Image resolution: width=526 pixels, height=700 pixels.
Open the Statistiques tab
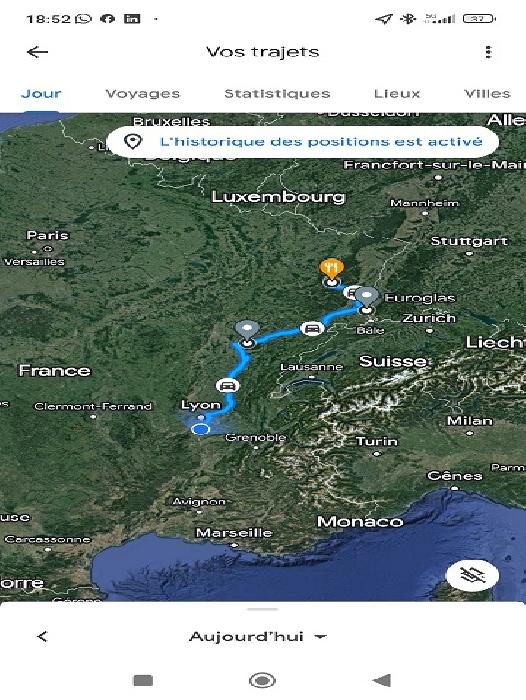click(x=277, y=94)
